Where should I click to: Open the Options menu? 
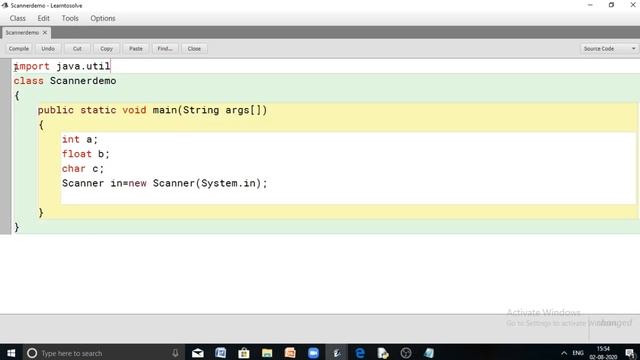coord(103,18)
